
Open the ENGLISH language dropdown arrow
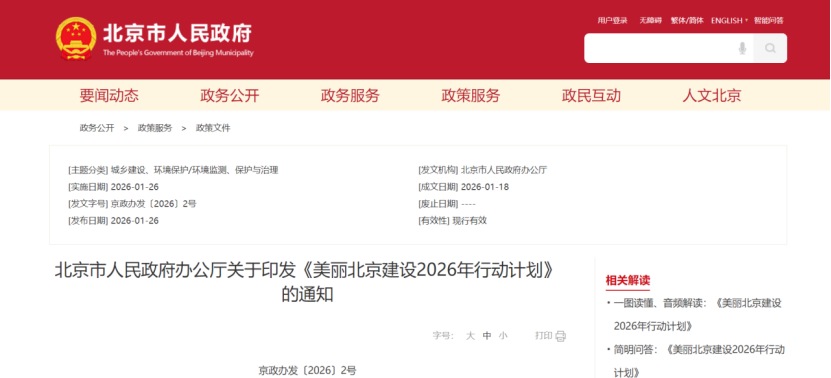pyautogui.click(x=747, y=21)
